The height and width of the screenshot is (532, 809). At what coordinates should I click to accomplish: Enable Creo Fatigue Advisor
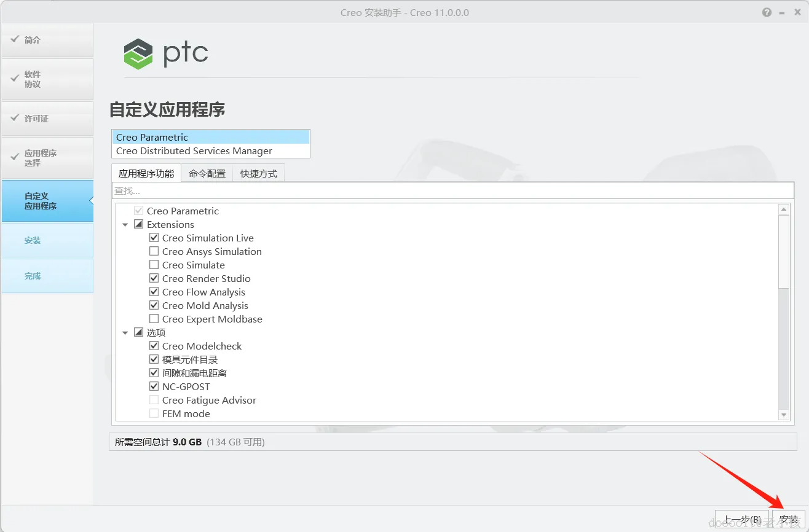(154, 400)
